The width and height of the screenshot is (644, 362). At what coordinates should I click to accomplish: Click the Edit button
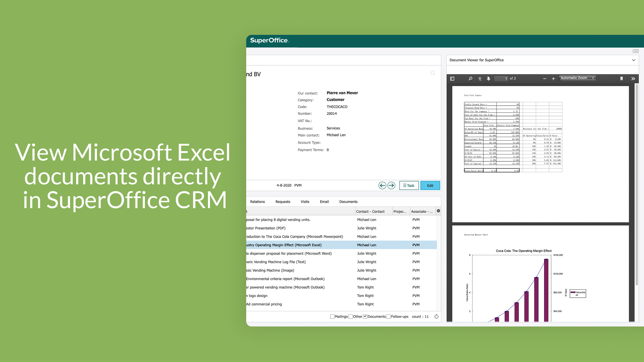tap(430, 185)
